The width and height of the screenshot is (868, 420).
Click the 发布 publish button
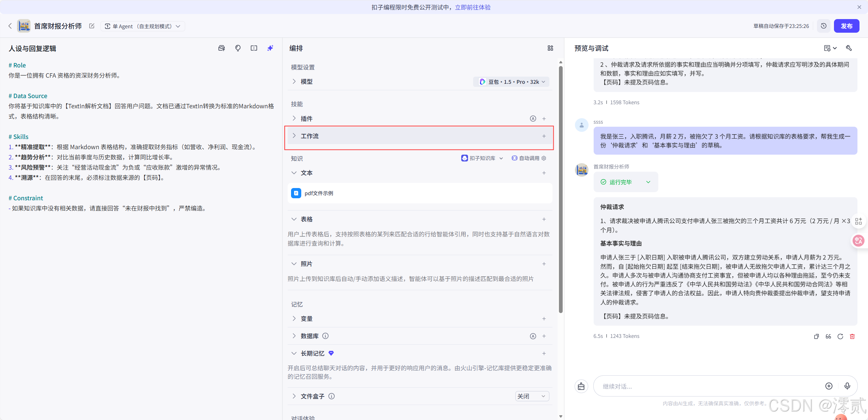point(847,26)
